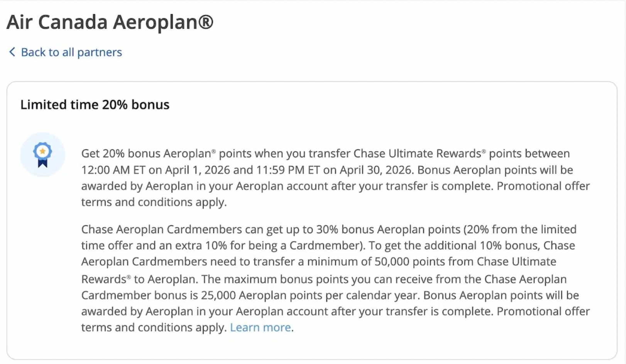The width and height of the screenshot is (626, 364).
Task: Click the Air Canada Aeroplan page title
Action: pos(110,22)
